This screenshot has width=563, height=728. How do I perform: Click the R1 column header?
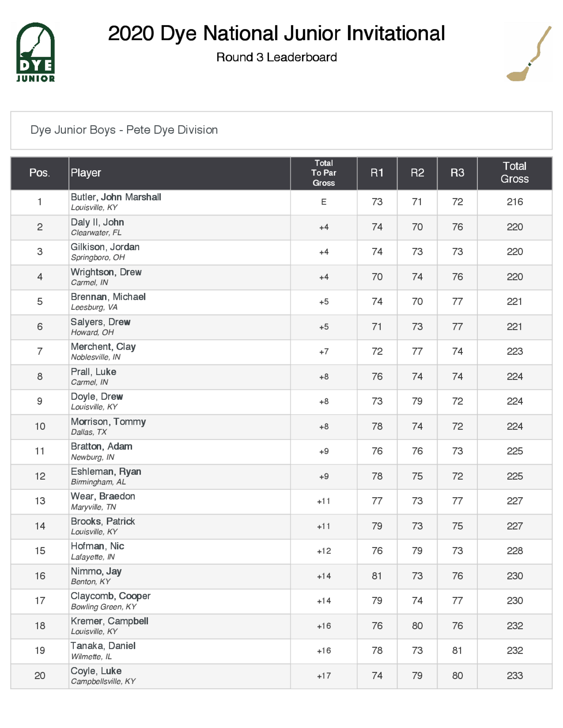tap(377, 173)
